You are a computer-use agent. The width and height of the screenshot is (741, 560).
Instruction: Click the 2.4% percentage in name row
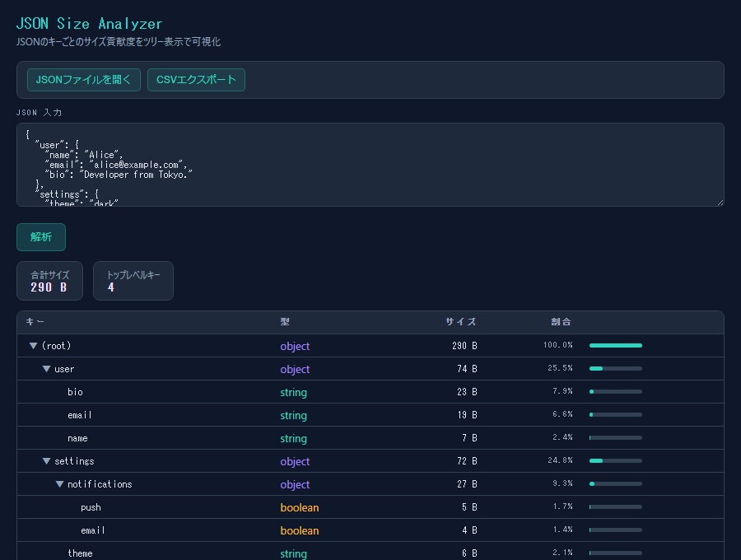(x=562, y=437)
